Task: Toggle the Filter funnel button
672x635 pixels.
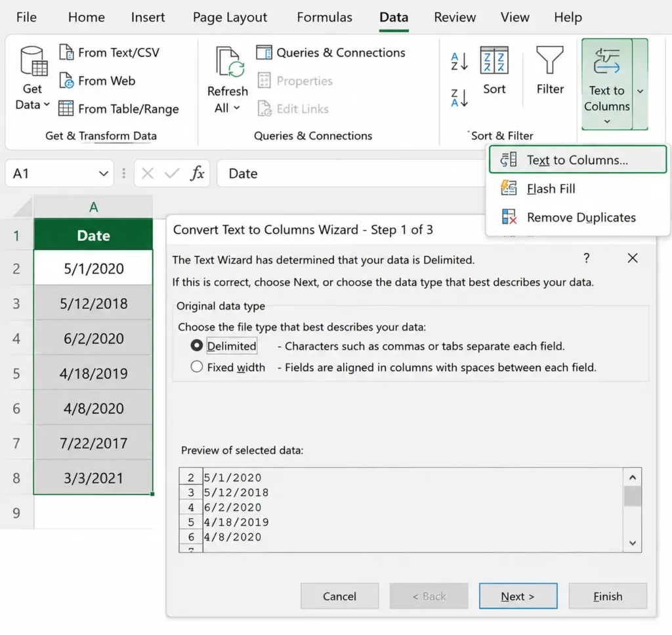Action: click(550, 70)
